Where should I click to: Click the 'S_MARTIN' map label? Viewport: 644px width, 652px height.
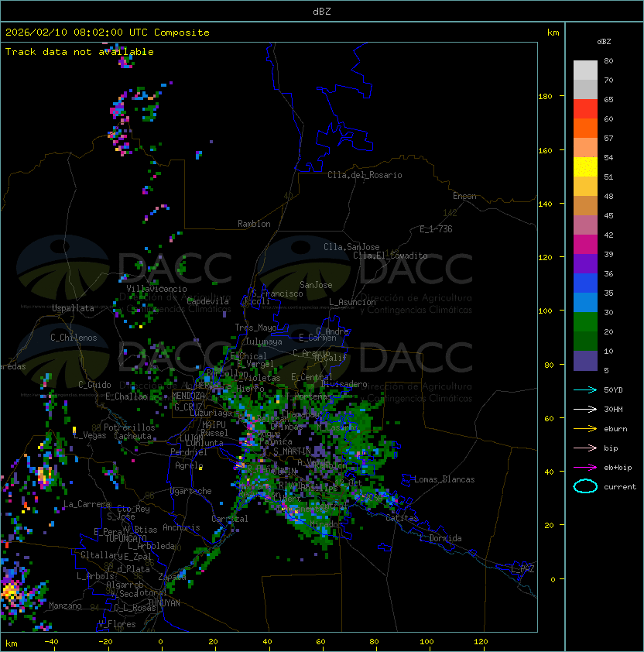(292, 451)
